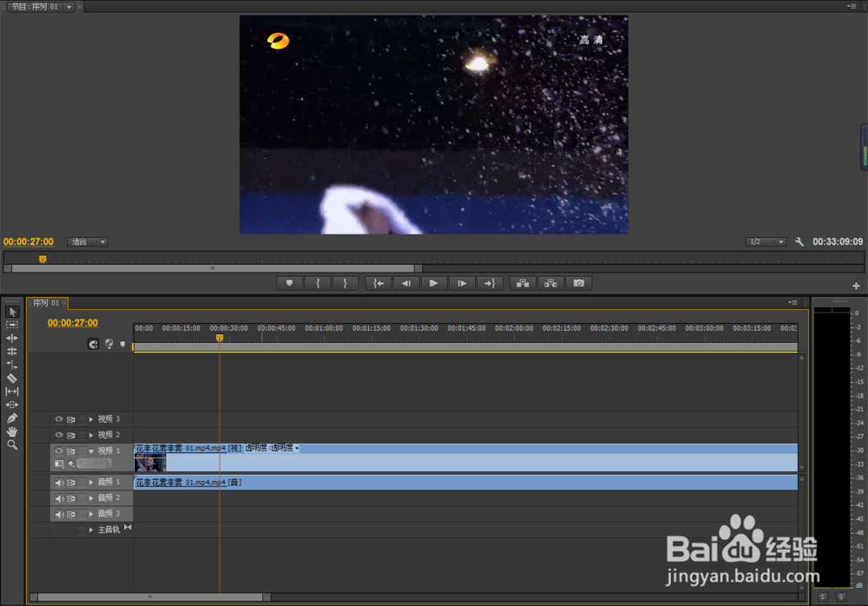
Task: Click the program monitor zoom scroll bar
Action: pos(214,268)
